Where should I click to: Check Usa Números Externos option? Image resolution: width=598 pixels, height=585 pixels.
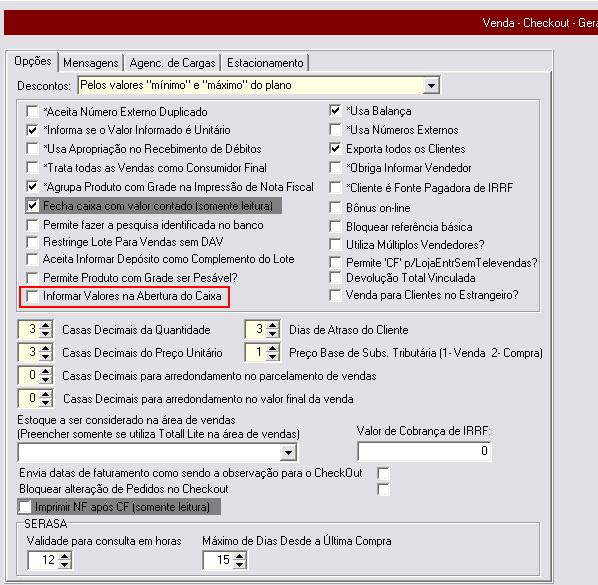pos(335,130)
